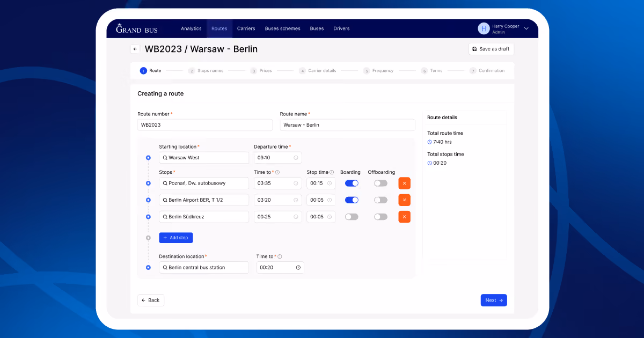Open the Carriers menu
644x338 pixels.
coord(246,28)
